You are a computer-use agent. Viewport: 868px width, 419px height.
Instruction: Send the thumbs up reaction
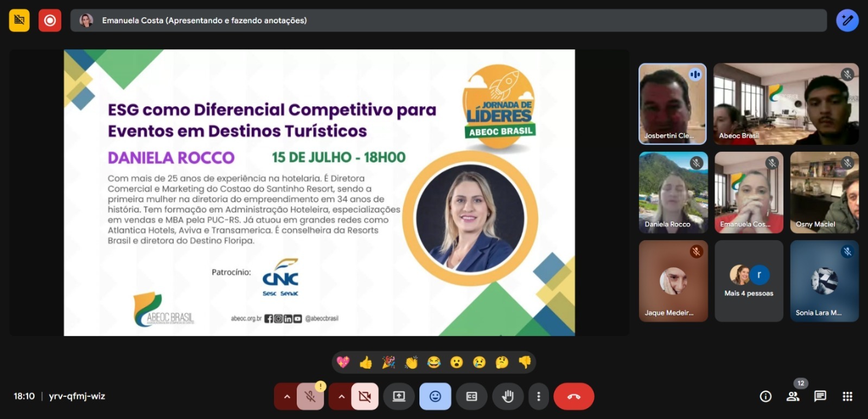click(366, 362)
